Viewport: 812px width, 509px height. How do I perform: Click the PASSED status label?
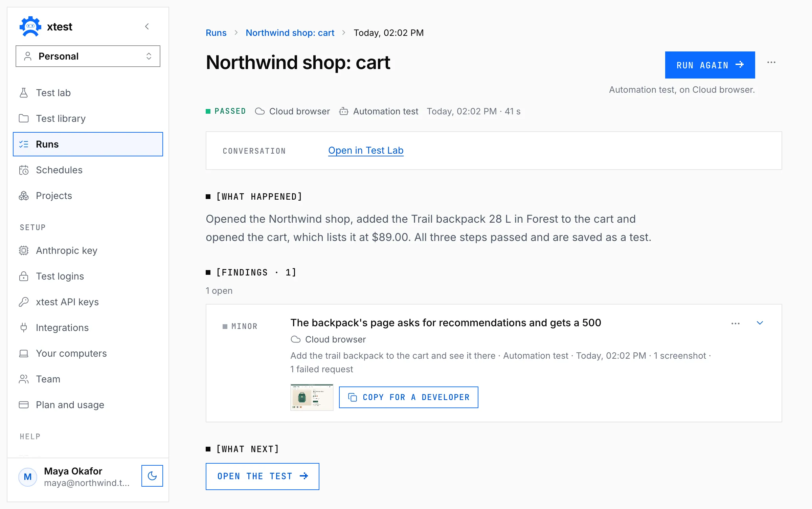[230, 111]
